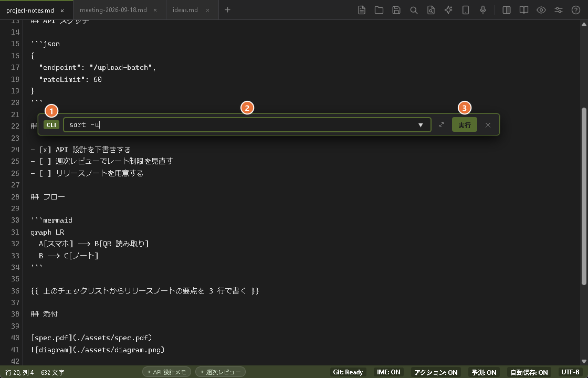Toggle preview with the eye icon
The image size is (588, 378).
pyautogui.click(x=541, y=10)
